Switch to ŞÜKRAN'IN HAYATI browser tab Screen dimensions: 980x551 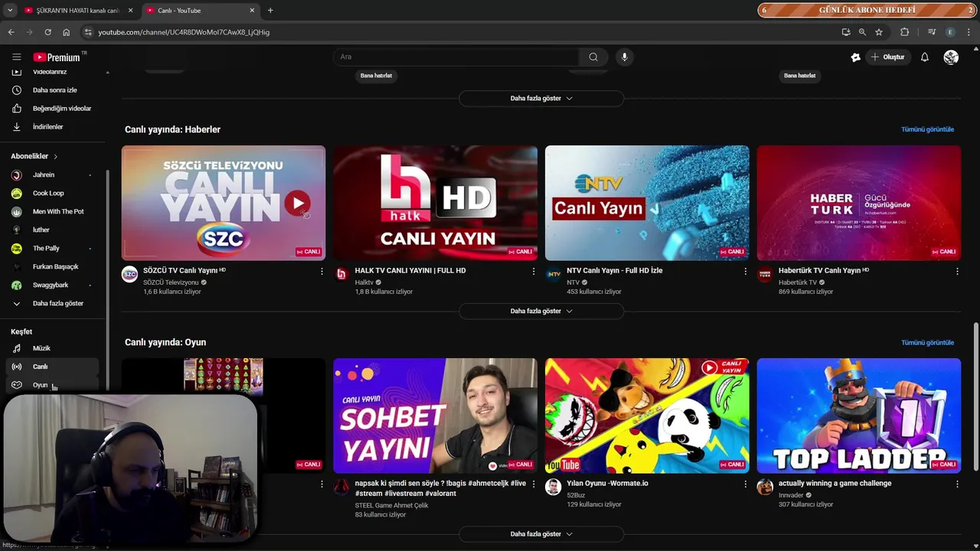[x=78, y=10]
